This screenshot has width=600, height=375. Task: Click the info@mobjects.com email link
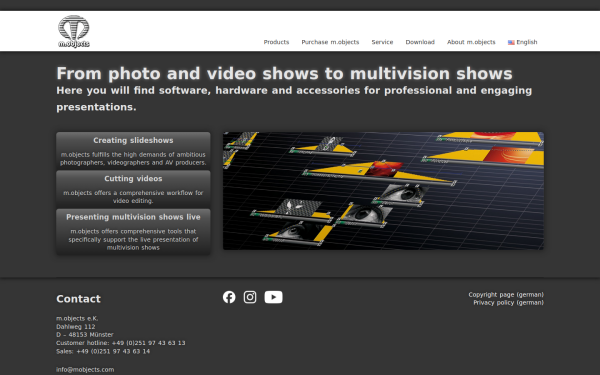[85, 370]
